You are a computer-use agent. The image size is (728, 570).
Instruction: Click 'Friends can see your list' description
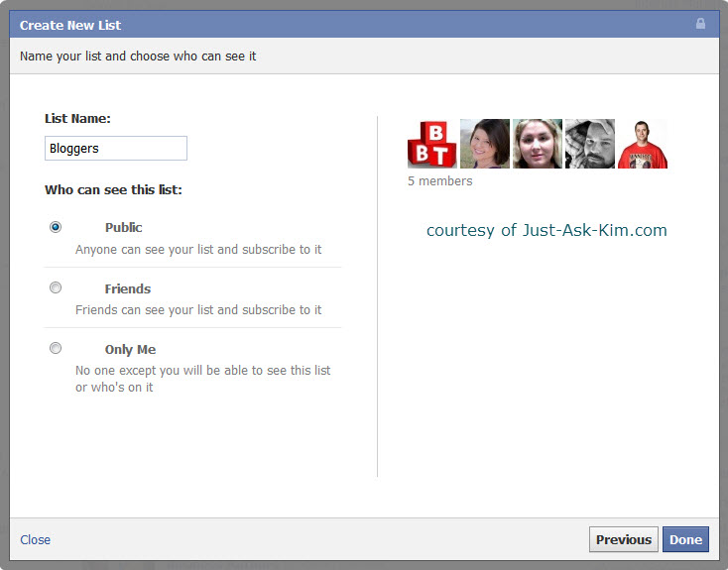[198, 309]
